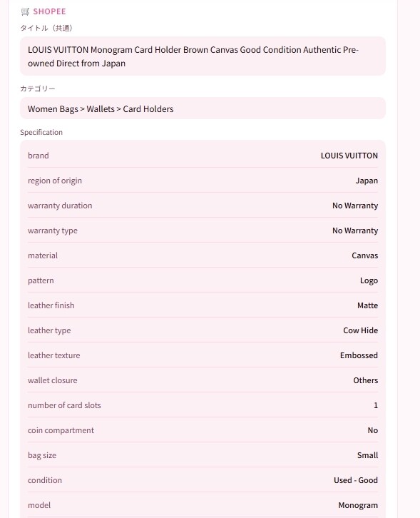Click bag size Small value
420x518 pixels.
pyautogui.click(x=367, y=455)
